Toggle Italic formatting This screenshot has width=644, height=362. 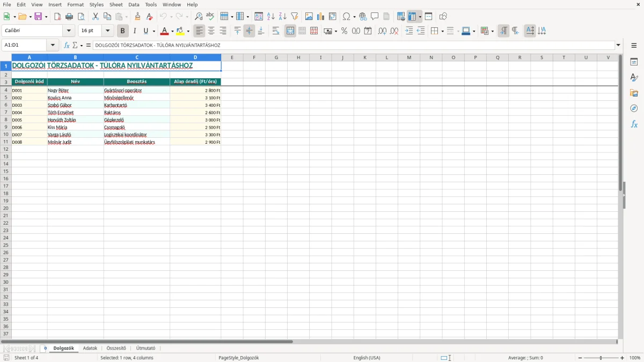point(135,31)
